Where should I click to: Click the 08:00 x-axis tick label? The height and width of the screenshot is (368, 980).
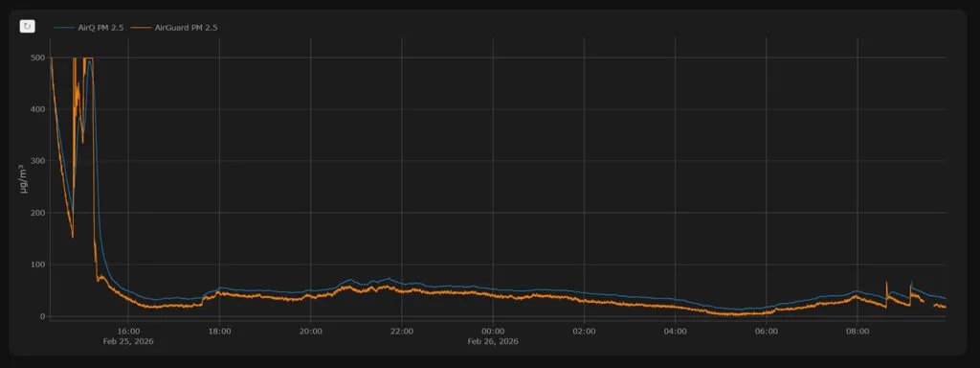(858, 332)
